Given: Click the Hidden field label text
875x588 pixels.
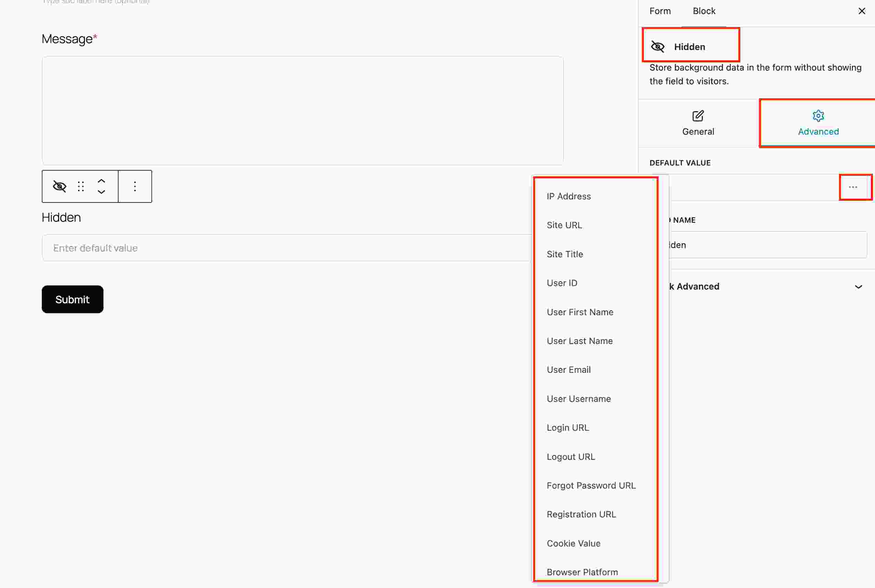Looking at the screenshot, I should (61, 218).
